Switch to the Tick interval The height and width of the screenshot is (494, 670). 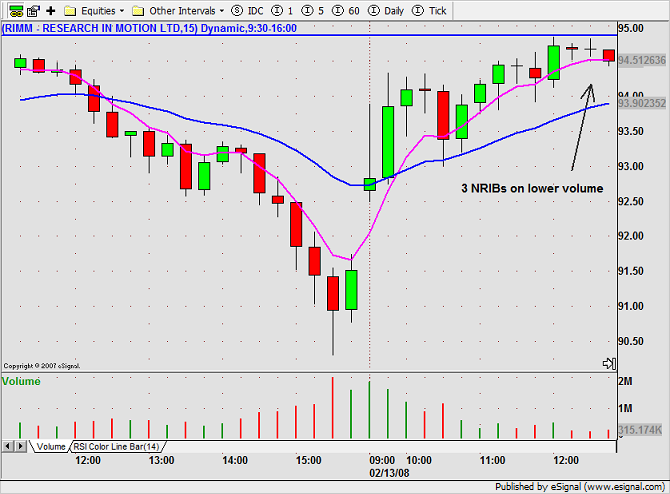(x=429, y=11)
